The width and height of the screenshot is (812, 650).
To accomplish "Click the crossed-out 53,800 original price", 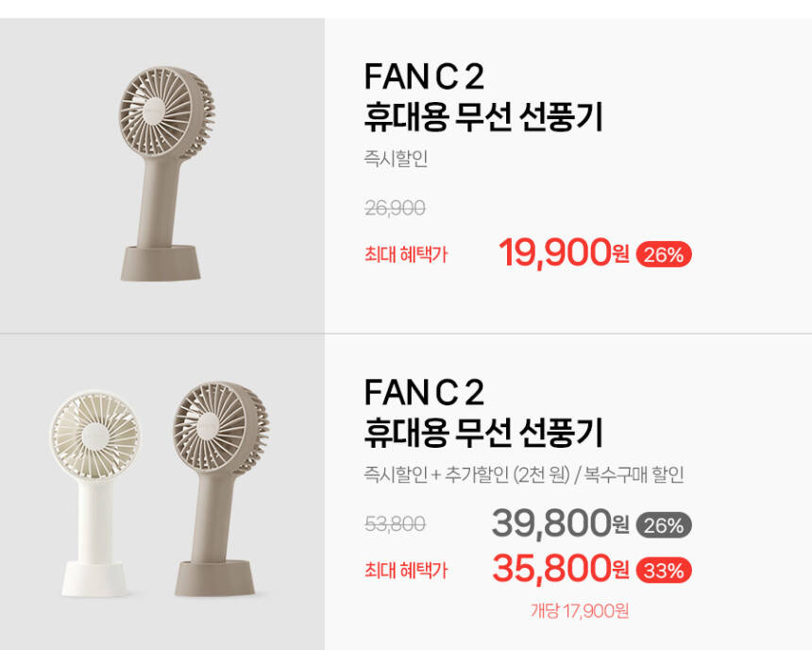I will coord(394,524).
